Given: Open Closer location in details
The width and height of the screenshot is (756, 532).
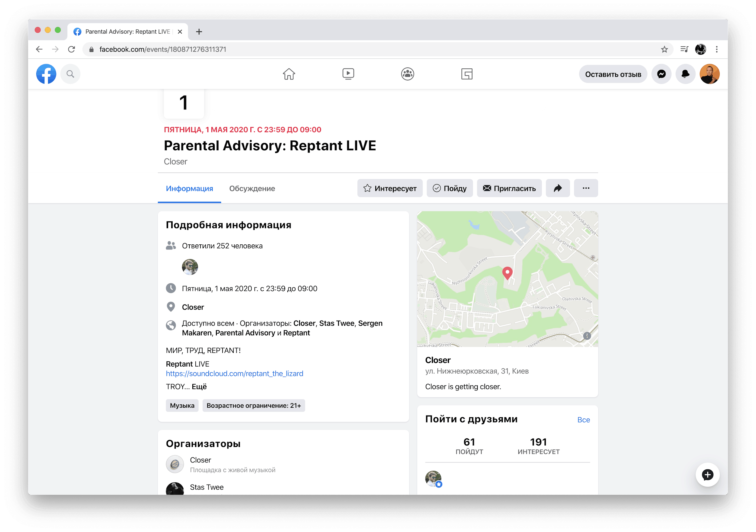Looking at the screenshot, I should 193,307.
